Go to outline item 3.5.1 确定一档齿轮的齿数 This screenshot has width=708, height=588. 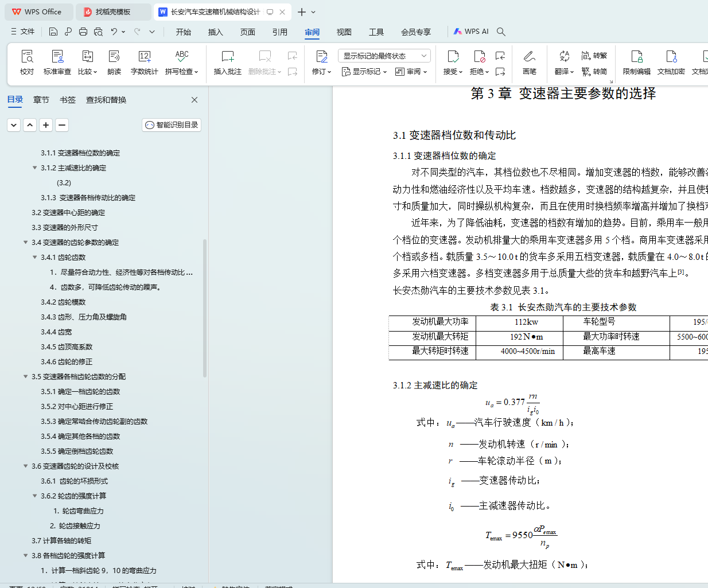point(80,391)
